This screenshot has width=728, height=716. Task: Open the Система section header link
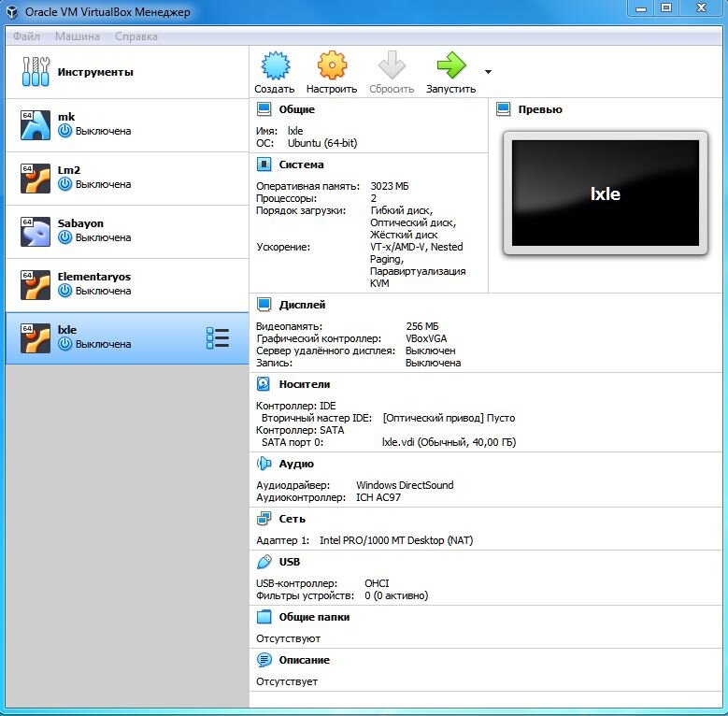click(x=301, y=165)
